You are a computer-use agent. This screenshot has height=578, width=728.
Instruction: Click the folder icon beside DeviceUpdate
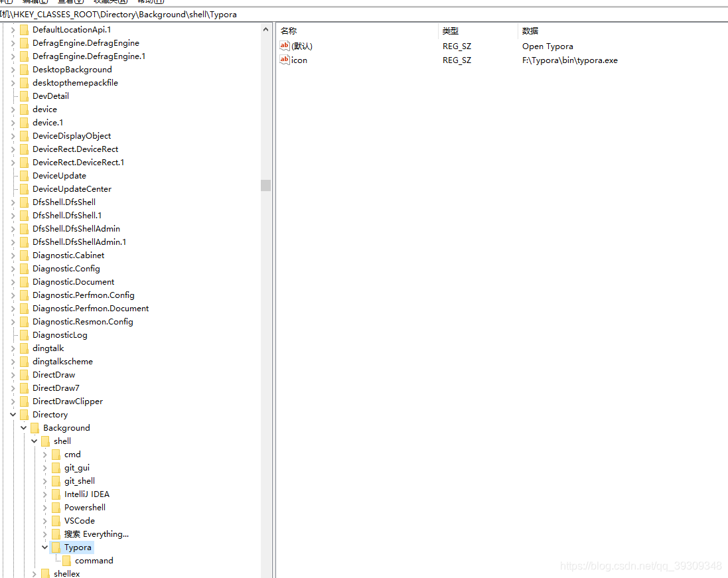pyautogui.click(x=24, y=176)
